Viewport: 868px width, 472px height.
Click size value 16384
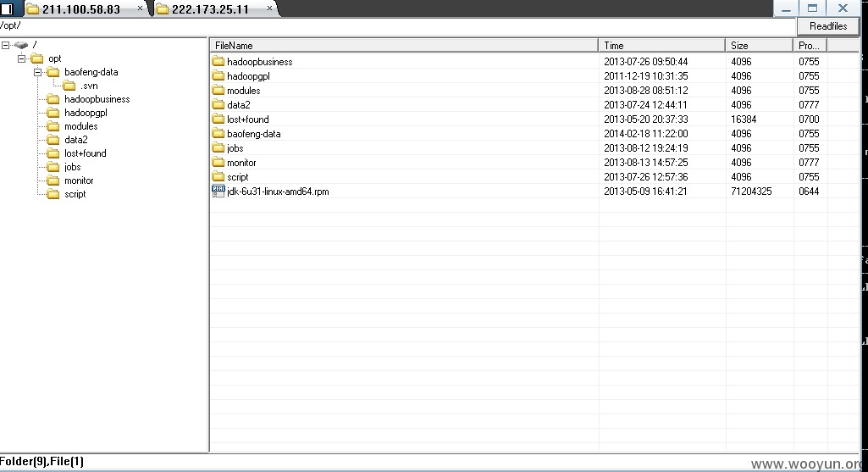pyautogui.click(x=744, y=119)
